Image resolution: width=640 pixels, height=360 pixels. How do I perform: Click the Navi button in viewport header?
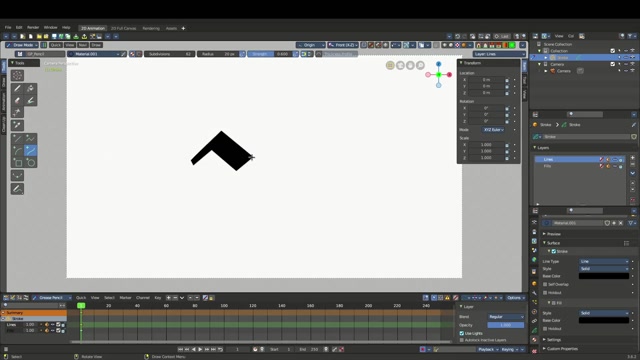(83, 45)
